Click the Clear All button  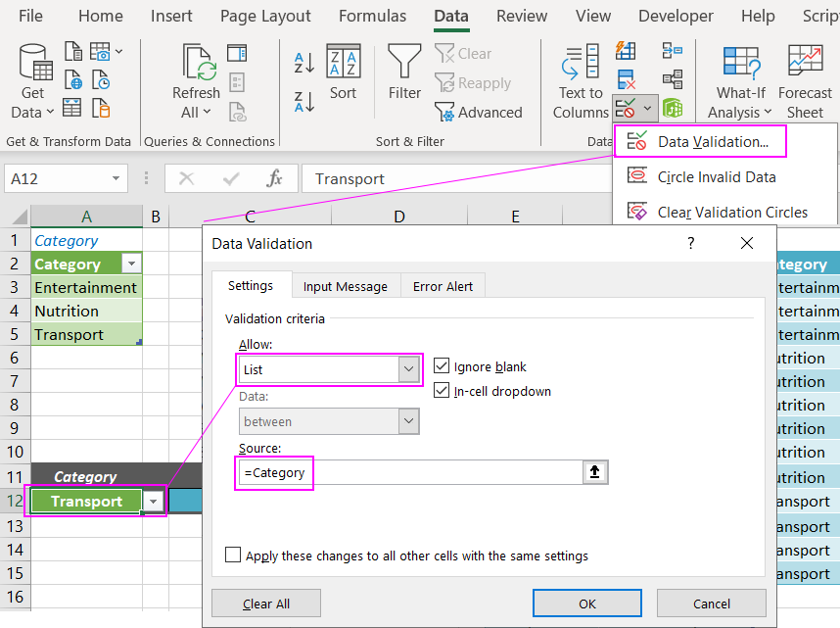click(x=266, y=604)
